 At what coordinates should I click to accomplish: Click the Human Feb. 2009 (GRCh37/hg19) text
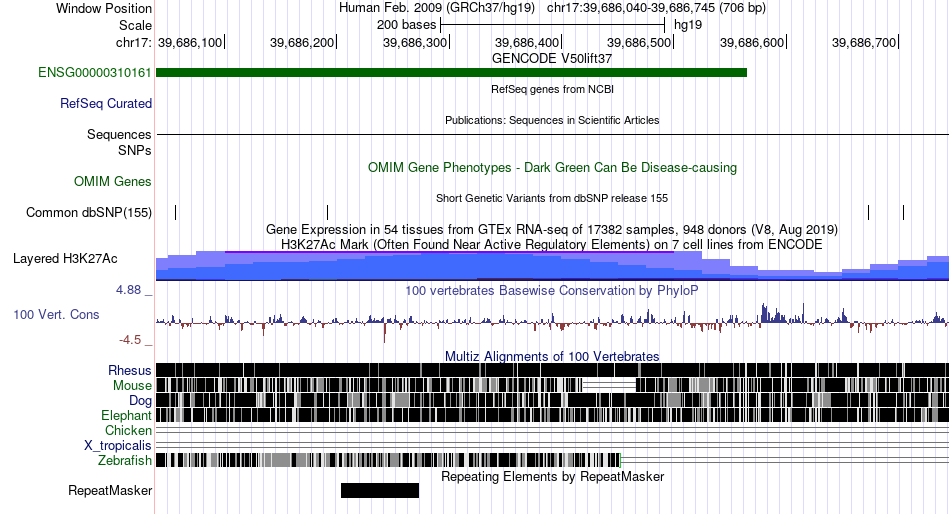(x=437, y=8)
